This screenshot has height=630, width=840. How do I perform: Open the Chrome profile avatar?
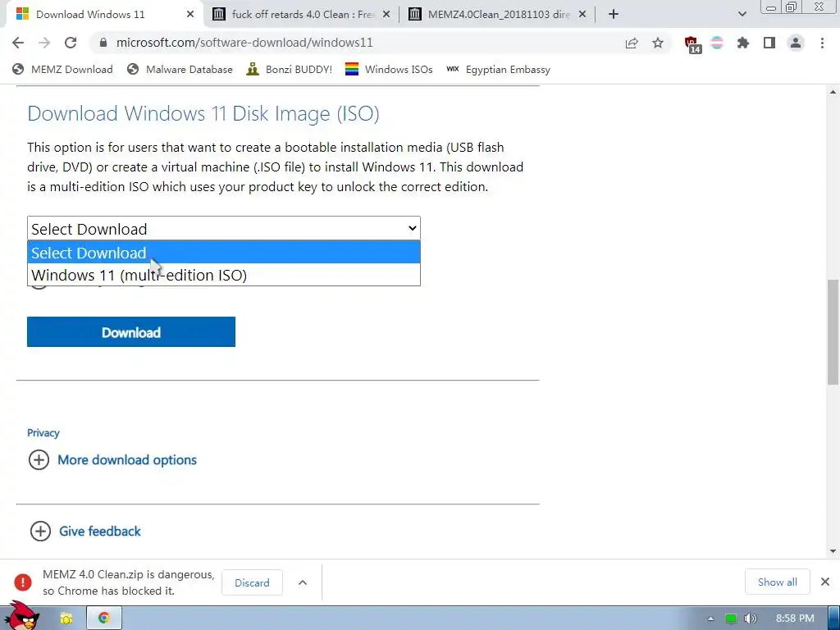(796, 43)
